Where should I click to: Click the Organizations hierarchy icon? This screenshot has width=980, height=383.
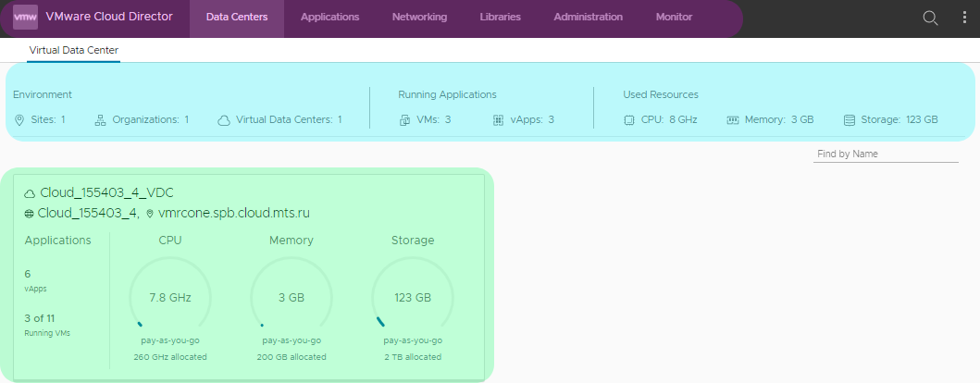pos(100,120)
